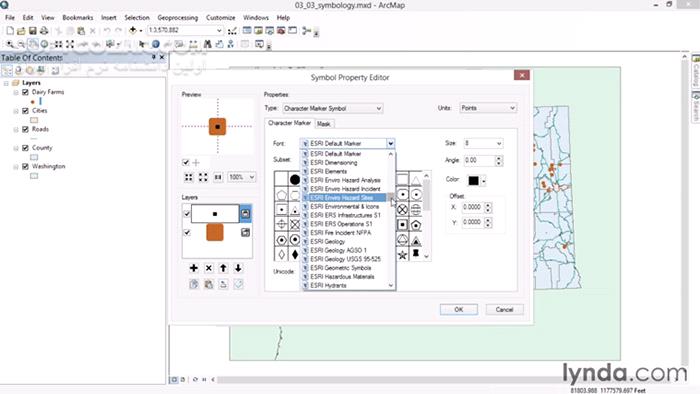Select the Find binoculars tool
Viewport: 700px width, 394px height.
208,44
